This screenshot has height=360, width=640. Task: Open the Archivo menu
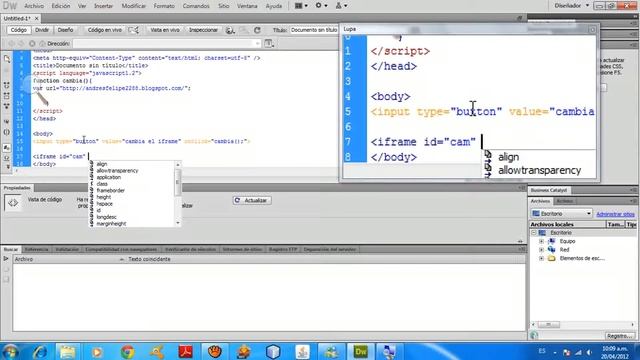pos(34,6)
